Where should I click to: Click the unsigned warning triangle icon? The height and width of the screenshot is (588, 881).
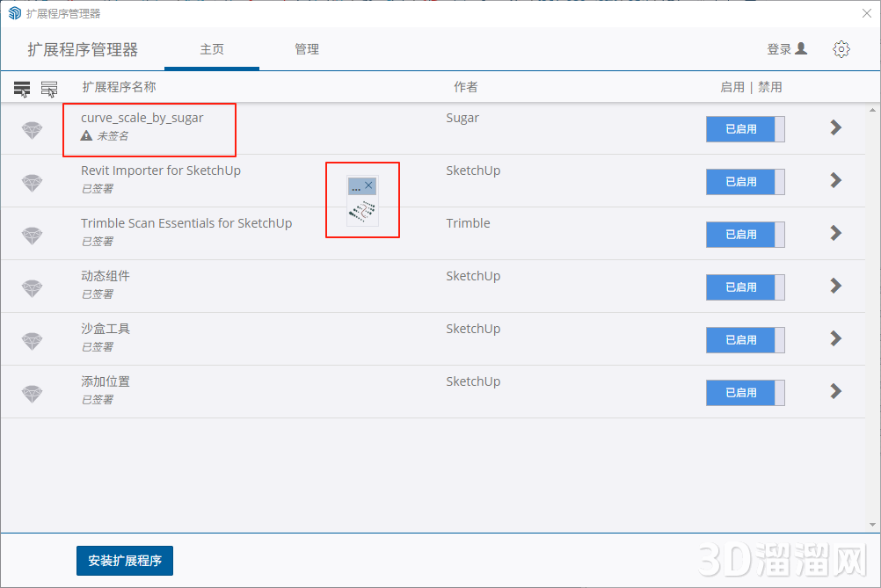tap(86, 135)
